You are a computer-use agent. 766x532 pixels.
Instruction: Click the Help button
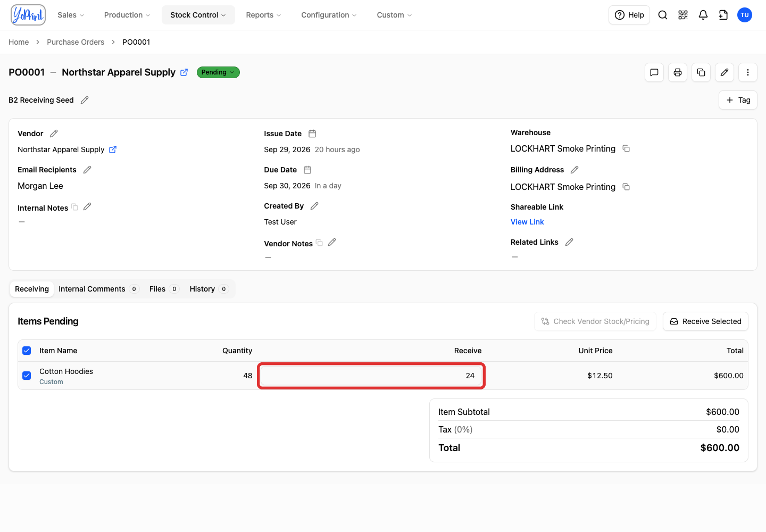pos(629,15)
